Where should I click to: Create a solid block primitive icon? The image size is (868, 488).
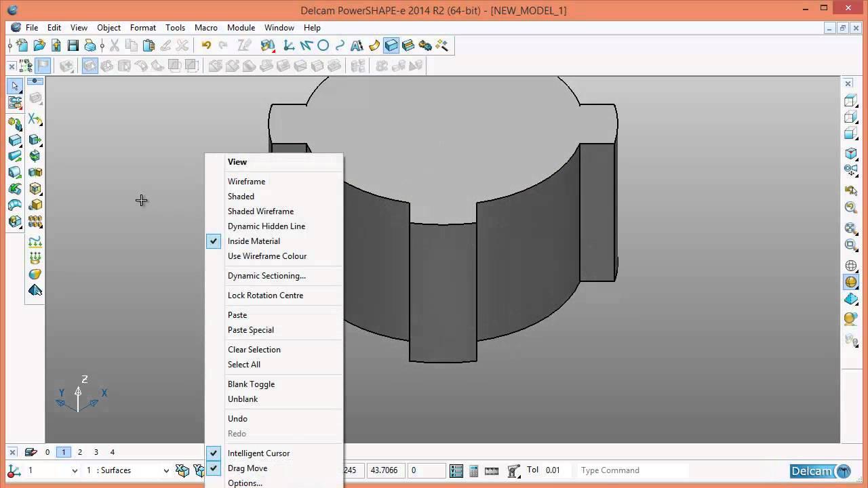[x=15, y=140]
